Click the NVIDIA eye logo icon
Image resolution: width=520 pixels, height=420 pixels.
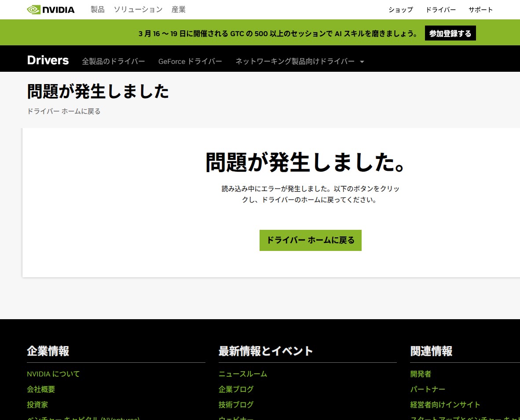pyautogui.click(x=33, y=9)
